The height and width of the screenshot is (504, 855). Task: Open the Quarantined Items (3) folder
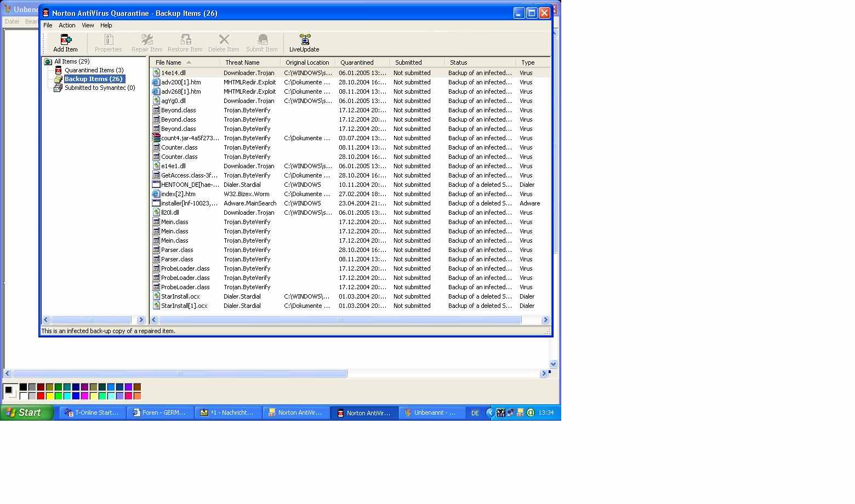pos(94,70)
